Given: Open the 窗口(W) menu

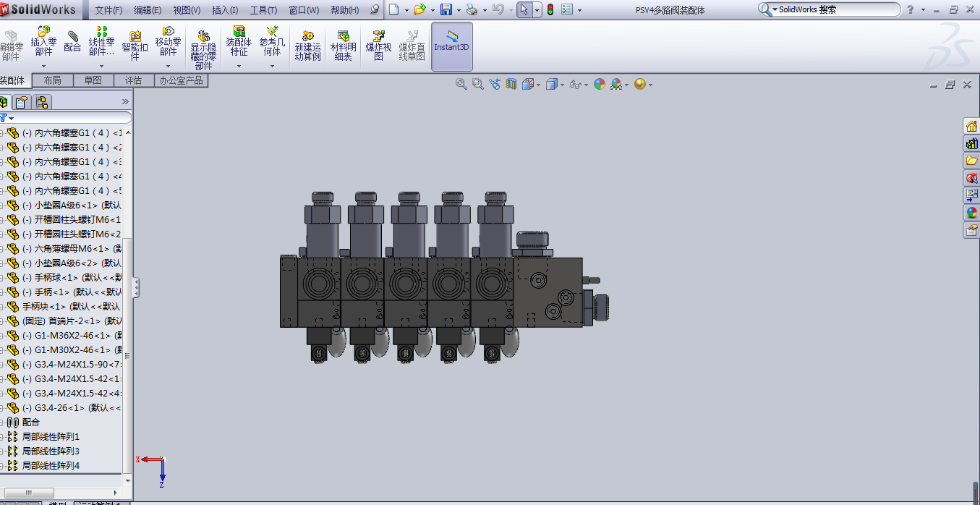Looking at the screenshot, I should [304, 10].
